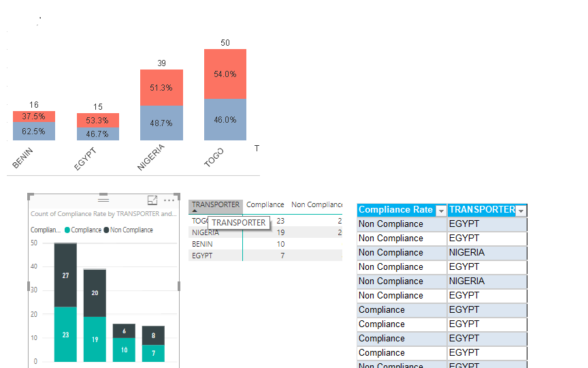The width and height of the screenshot is (588, 368).
Task: Click the matrix value 23 for TOGO
Action: click(280, 221)
